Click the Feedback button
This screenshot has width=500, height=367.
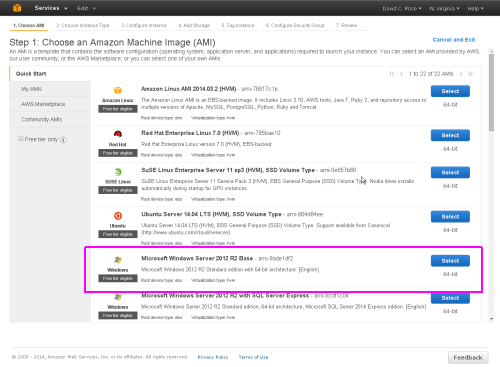tap(468, 357)
